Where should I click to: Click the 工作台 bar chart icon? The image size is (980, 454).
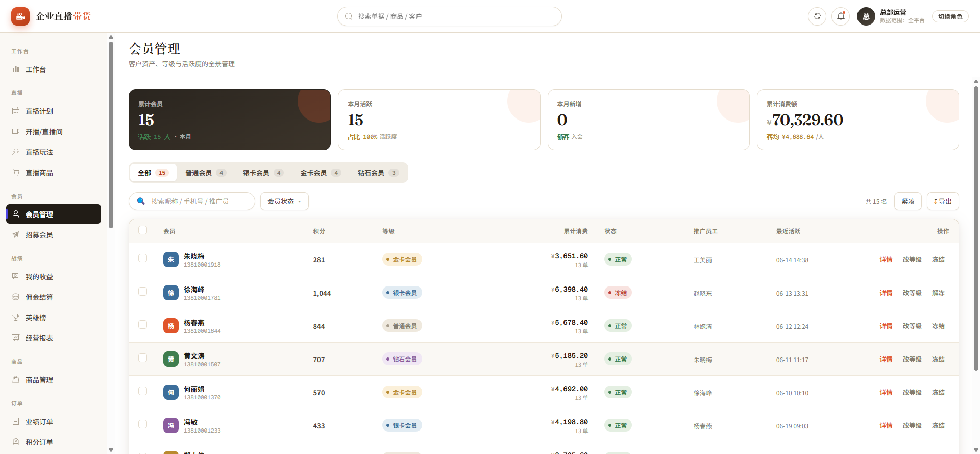pos(16,69)
